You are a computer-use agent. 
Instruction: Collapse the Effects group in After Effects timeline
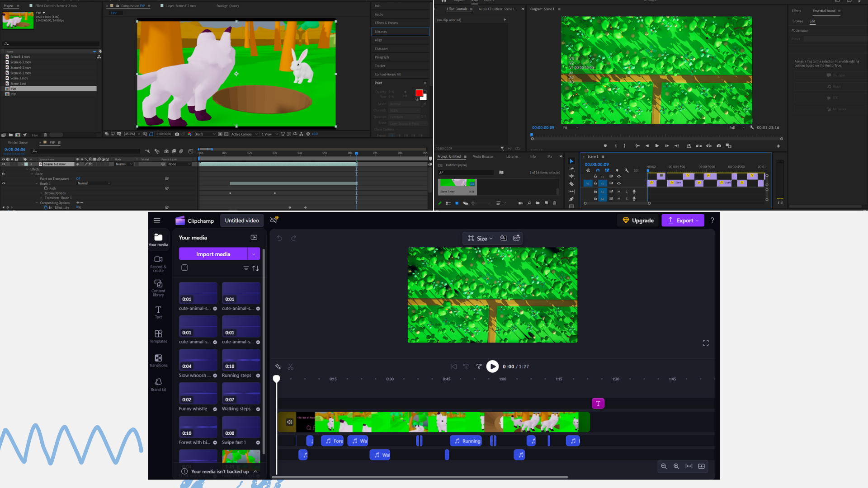[27, 169]
